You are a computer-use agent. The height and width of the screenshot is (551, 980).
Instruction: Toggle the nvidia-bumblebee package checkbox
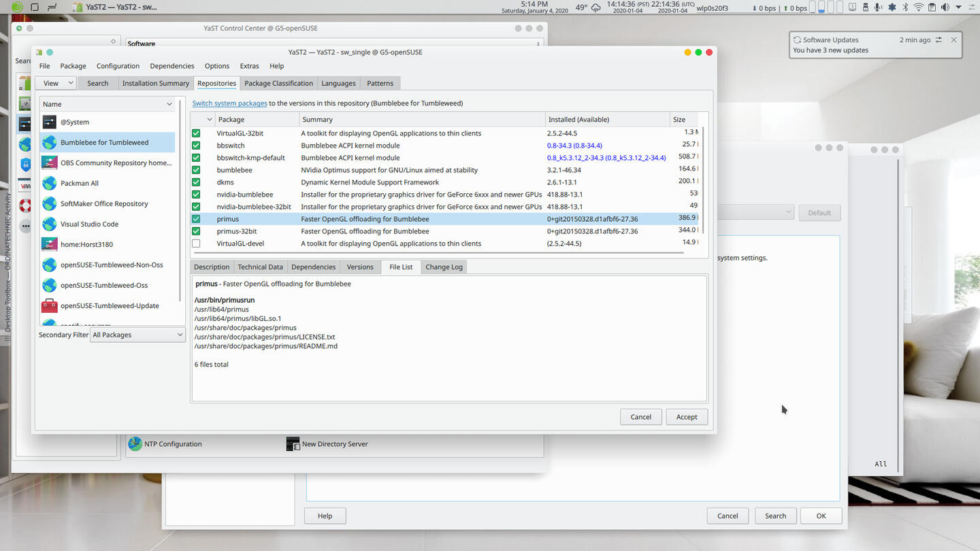(196, 195)
